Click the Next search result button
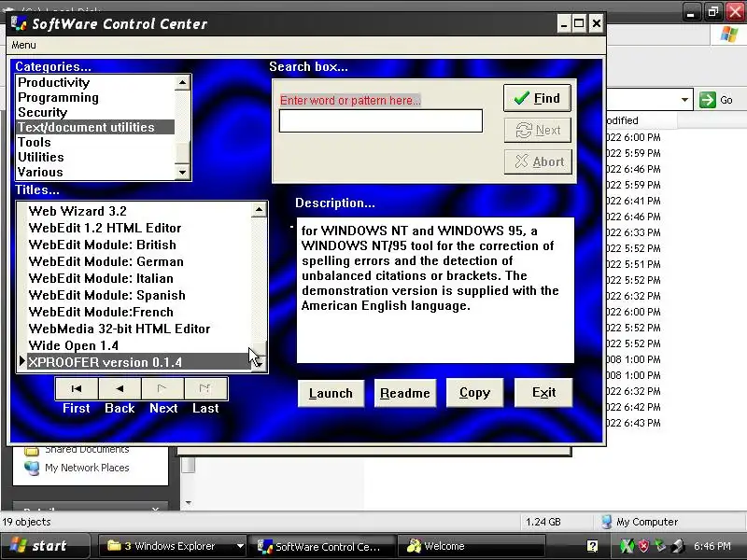This screenshot has width=747, height=560. pos(538,130)
